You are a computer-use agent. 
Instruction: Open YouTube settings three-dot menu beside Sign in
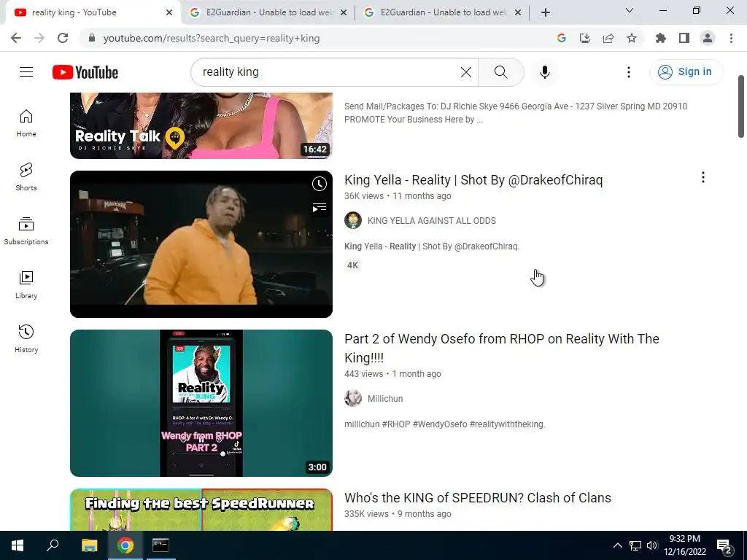pos(629,72)
